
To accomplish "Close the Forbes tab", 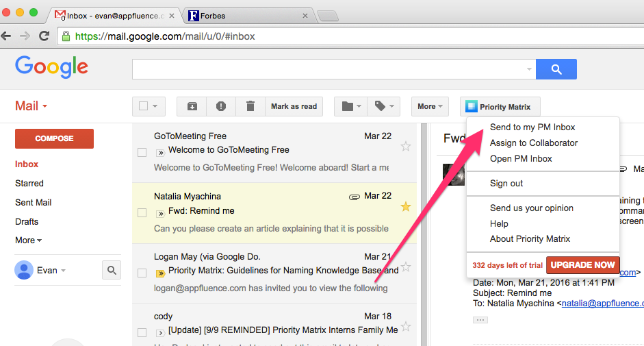I will pyautogui.click(x=305, y=16).
